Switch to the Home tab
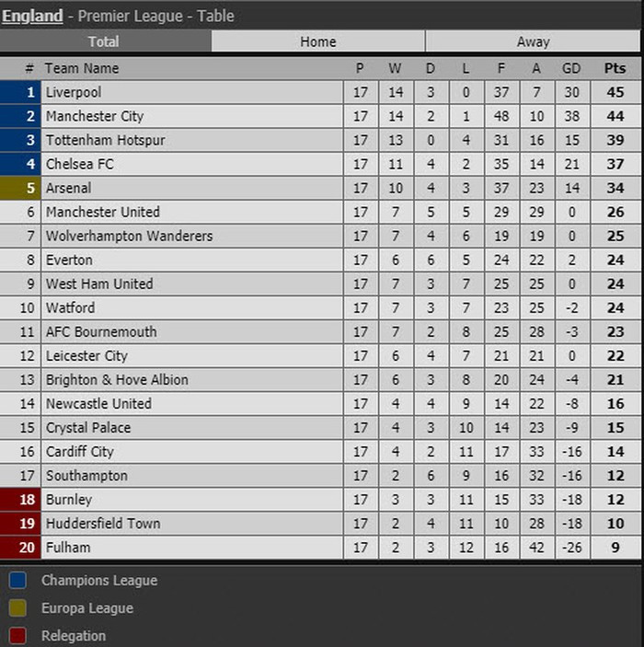This screenshot has height=647, width=644. tap(318, 41)
